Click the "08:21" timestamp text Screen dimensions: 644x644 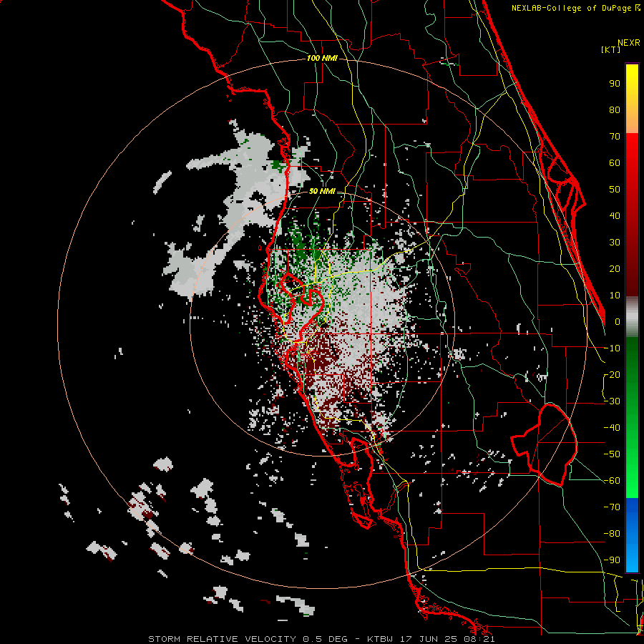click(481, 639)
